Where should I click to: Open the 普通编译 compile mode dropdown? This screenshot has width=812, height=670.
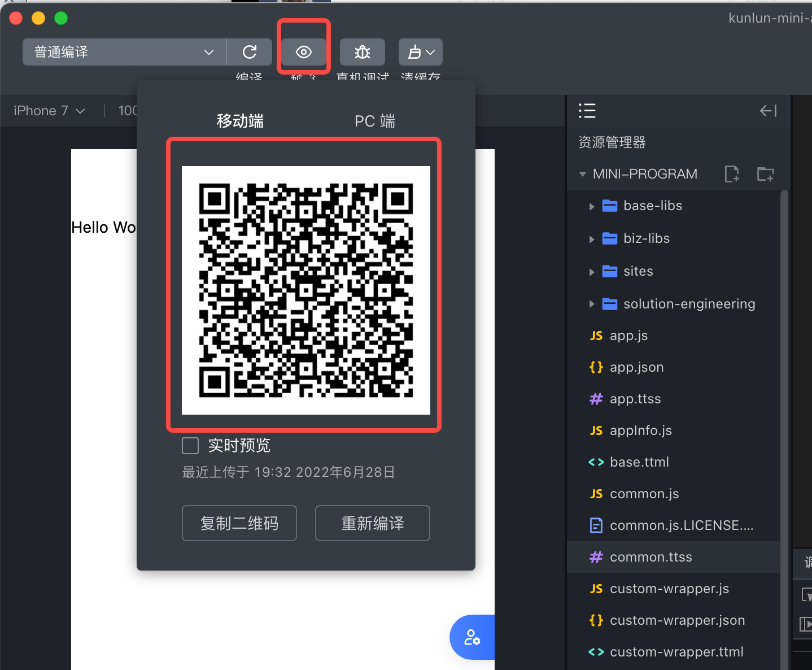click(124, 52)
